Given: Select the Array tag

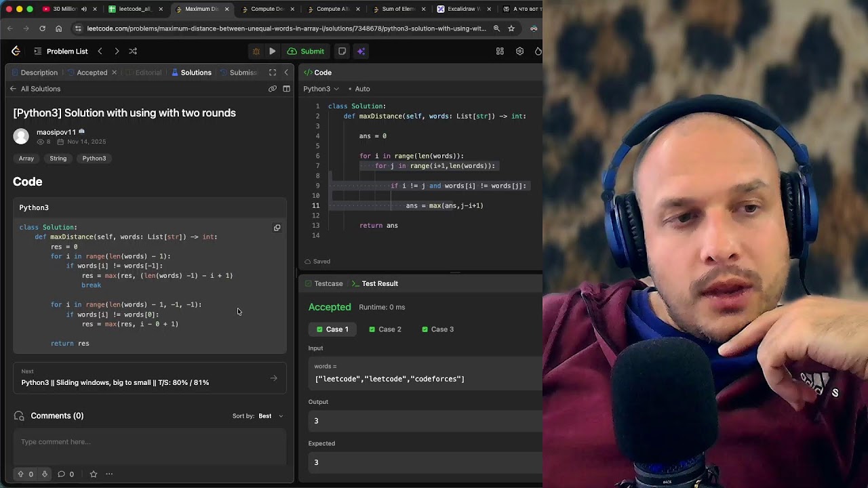Looking at the screenshot, I should [x=26, y=158].
